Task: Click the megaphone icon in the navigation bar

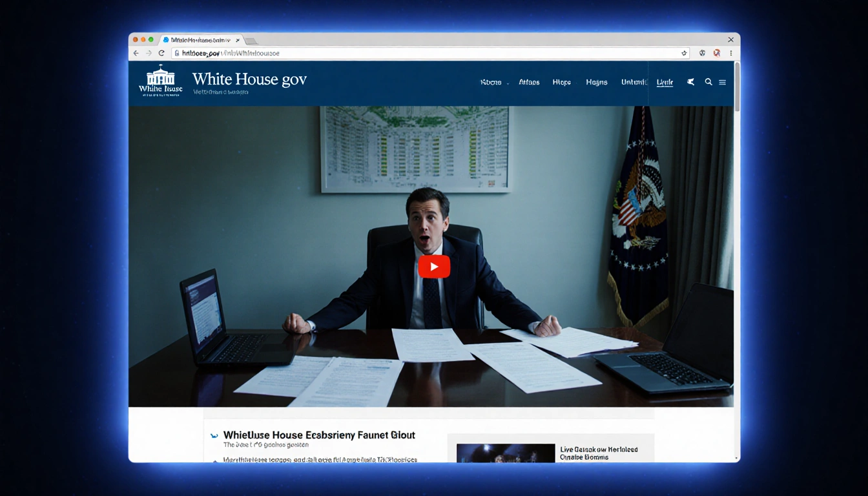Action: click(x=690, y=82)
